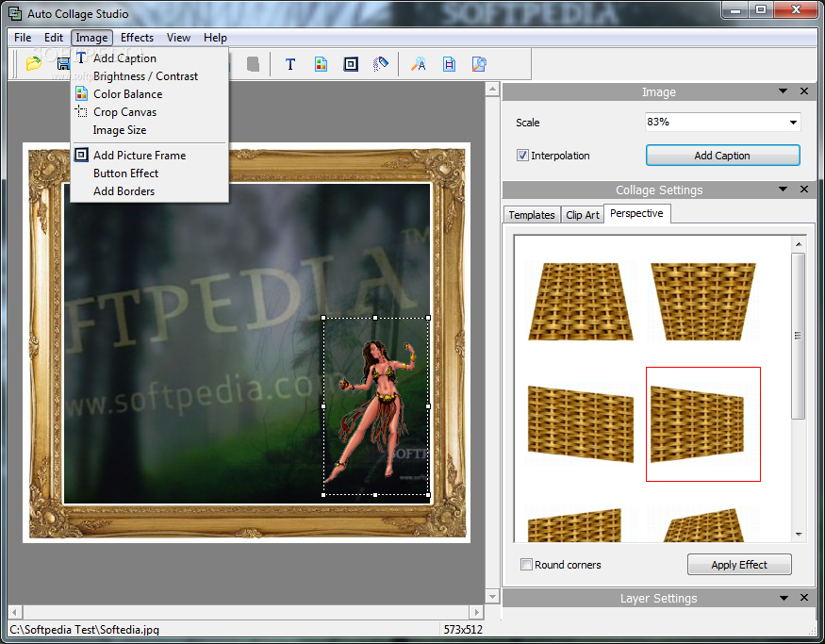Click the dancer layer in the canvas
Screen dimensions: 825x644
pyautogui.click(x=375, y=406)
